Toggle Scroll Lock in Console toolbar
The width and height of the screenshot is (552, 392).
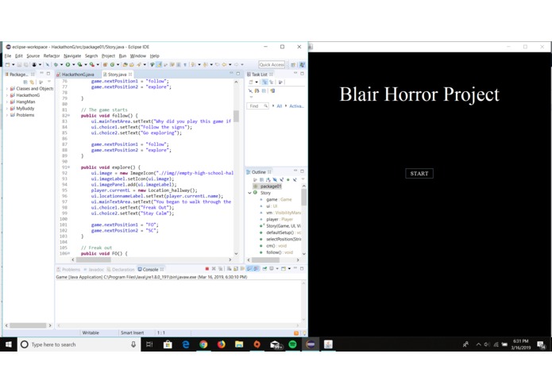pyautogui.click(x=235, y=269)
